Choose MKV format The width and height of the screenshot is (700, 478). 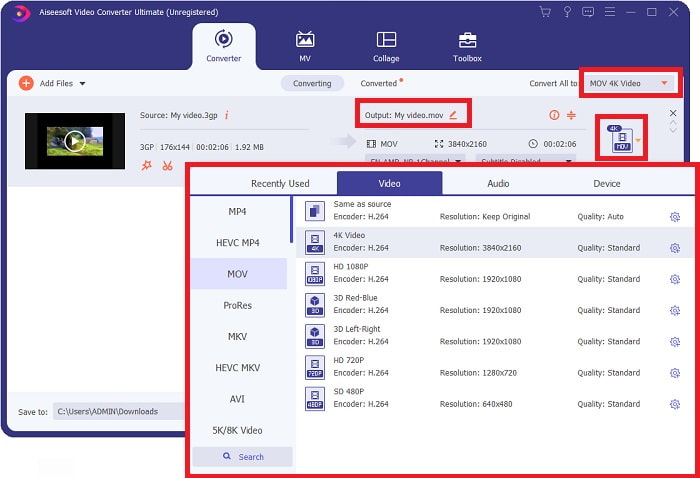[x=238, y=337]
